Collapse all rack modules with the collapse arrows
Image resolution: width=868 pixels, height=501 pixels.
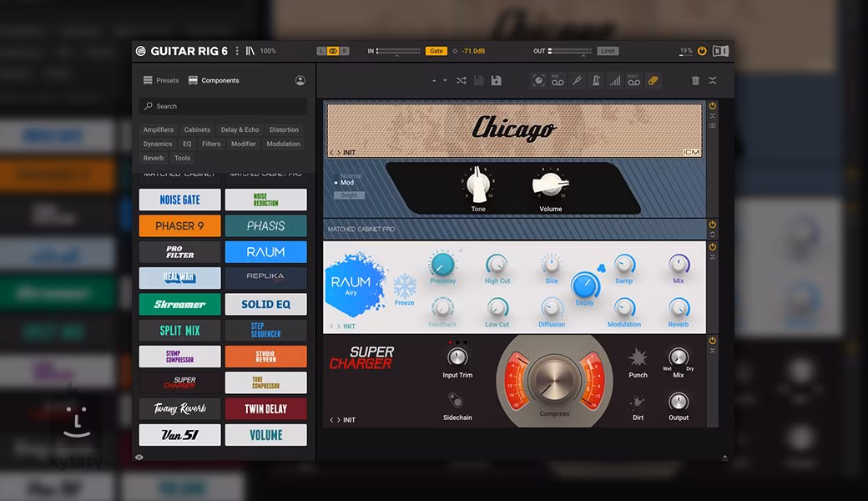(x=713, y=80)
